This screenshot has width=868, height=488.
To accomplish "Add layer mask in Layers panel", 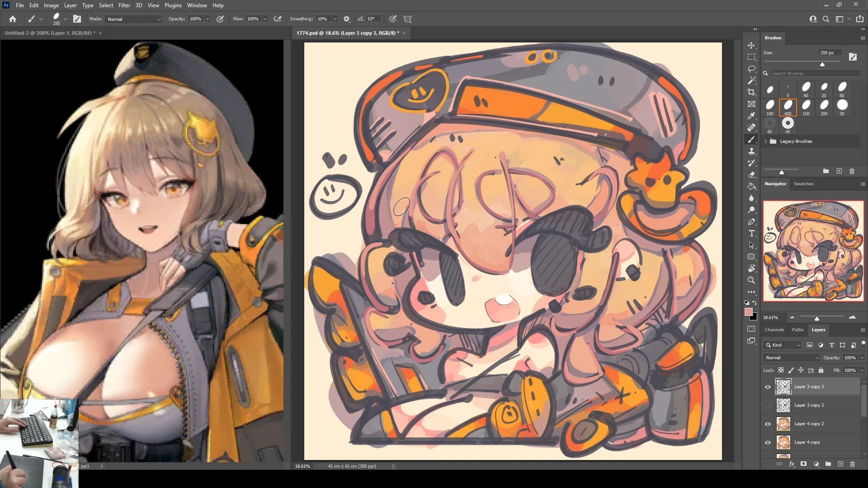I will pos(803,464).
